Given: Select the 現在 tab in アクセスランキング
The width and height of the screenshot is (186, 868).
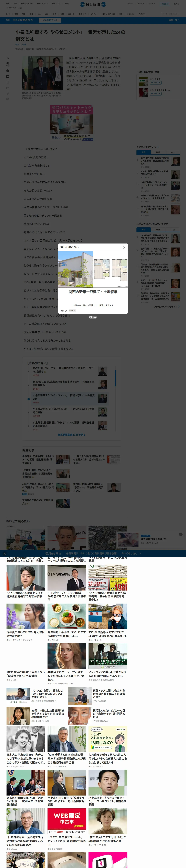Looking at the screenshot, I should 143,152.
